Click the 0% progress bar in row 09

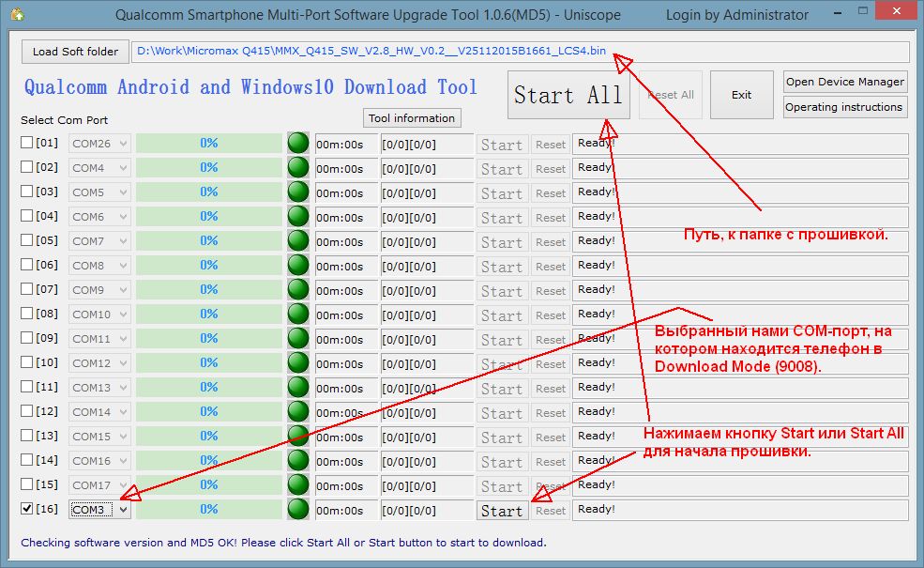pyautogui.click(x=209, y=339)
